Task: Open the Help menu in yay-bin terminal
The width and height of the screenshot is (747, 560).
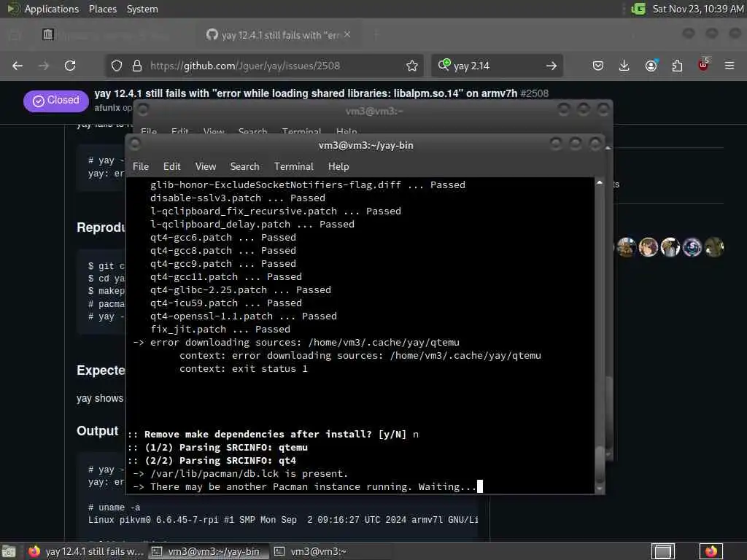Action: click(338, 167)
